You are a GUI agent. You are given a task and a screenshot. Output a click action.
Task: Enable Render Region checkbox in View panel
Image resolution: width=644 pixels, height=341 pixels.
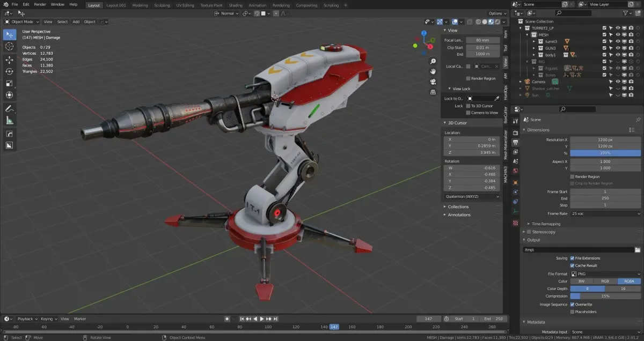(467, 78)
